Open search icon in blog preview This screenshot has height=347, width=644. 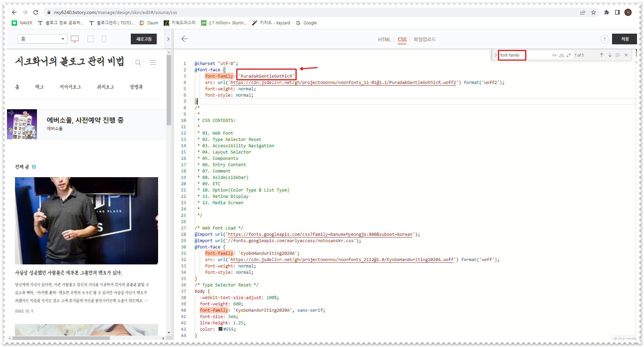(x=138, y=62)
